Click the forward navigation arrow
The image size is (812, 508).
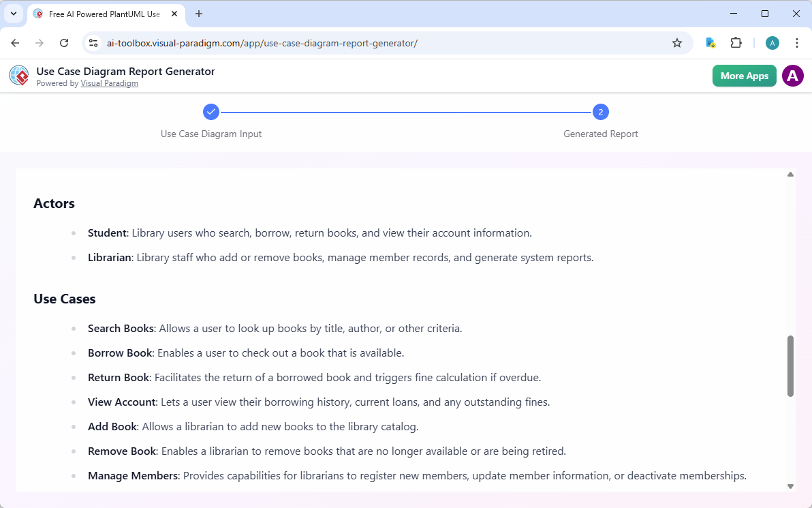click(40, 42)
